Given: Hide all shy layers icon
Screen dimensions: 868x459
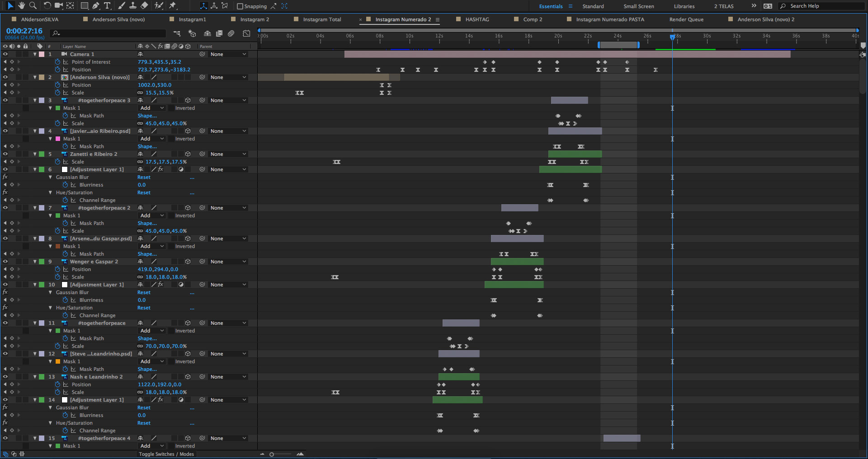Looking at the screenshot, I should pos(208,33).
